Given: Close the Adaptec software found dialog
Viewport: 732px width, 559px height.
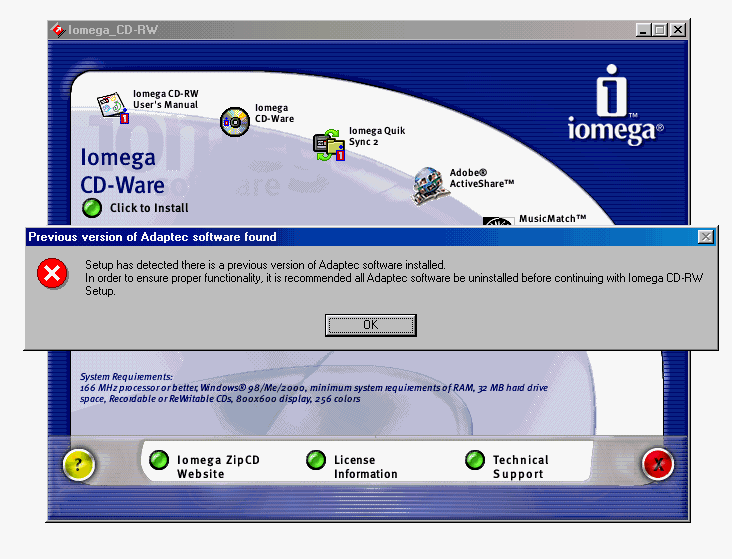Looking at the screenshot, I should [705, 237].
